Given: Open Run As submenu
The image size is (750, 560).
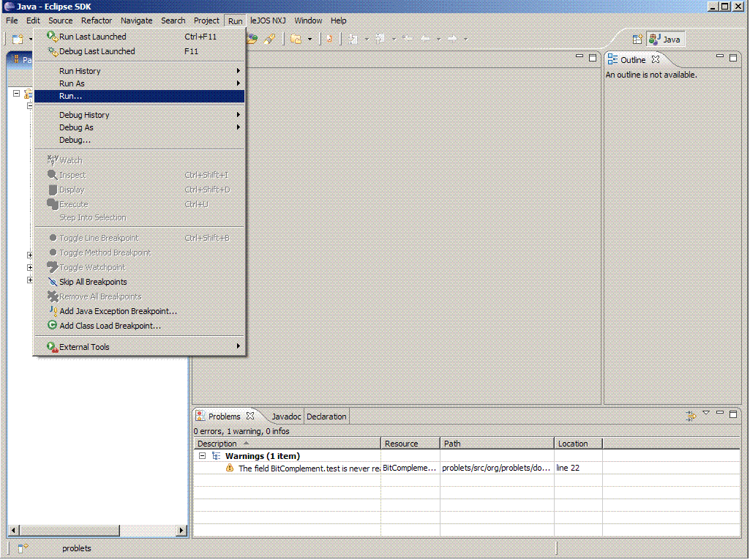Looking at the screenshot, I should tap(139, 83).
